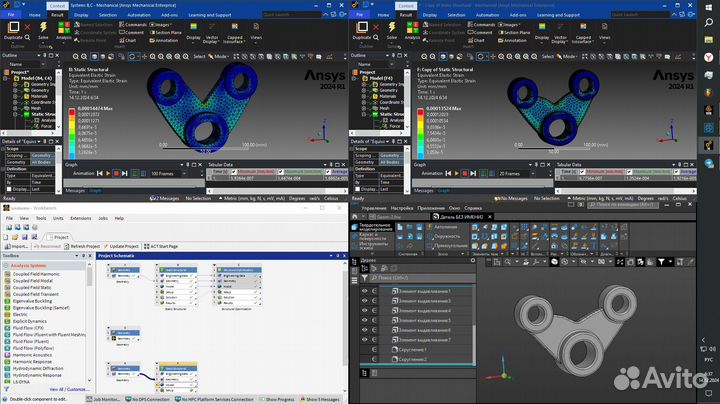Click animation timeline bar in Systems B,C Graph
The height and width of the screenshot is (404, 720).
pos(134,182)
